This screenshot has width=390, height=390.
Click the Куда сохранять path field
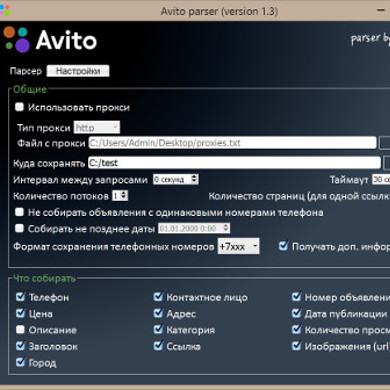click(234, 163)
